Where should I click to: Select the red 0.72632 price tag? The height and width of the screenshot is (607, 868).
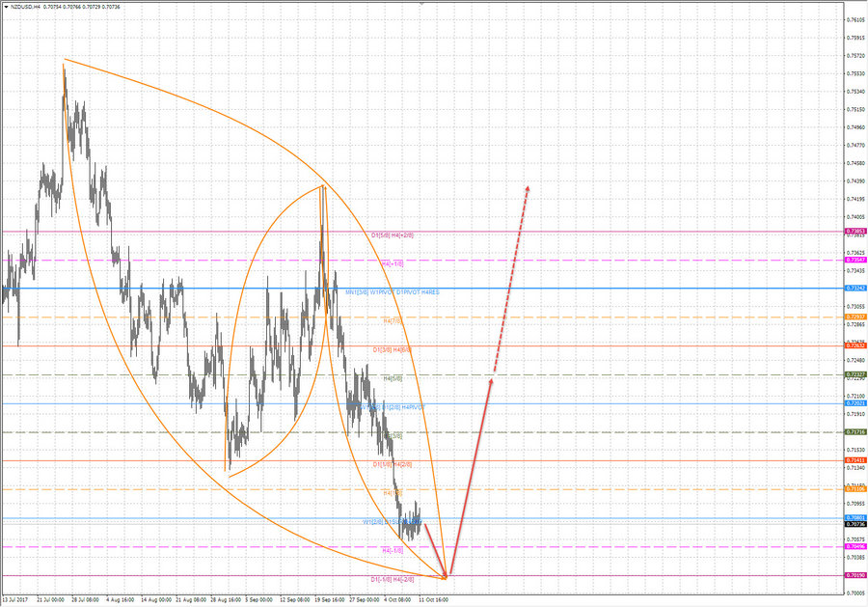pyautogui.click(x=855, y=345)
